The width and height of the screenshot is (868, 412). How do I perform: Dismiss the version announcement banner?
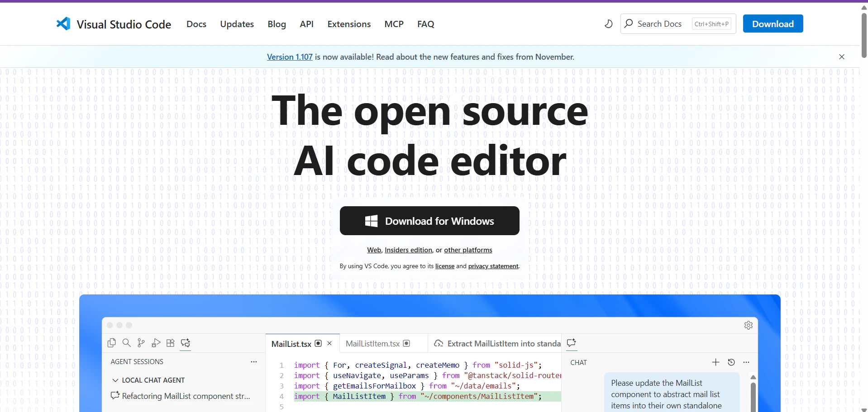click(x=842, y=57)
